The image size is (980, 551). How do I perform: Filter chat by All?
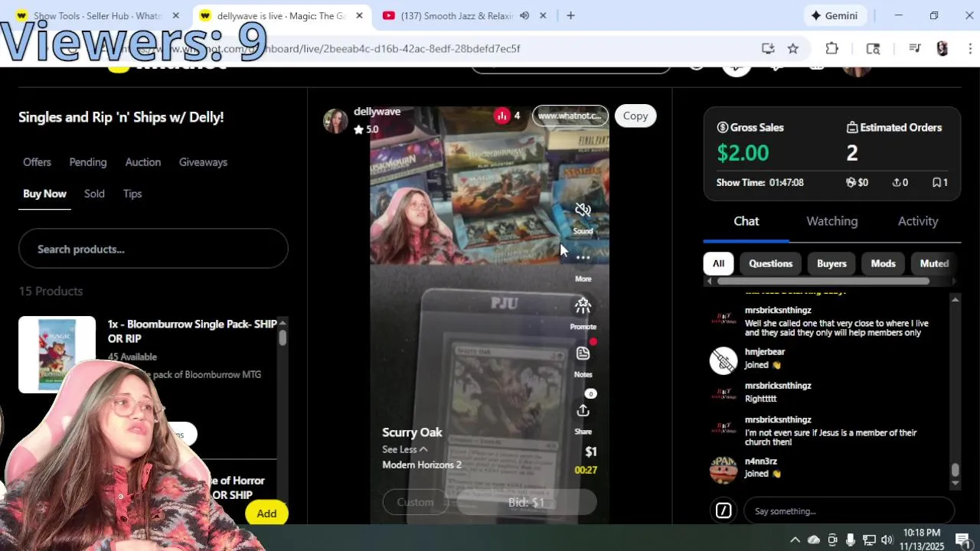pyautogui.click(x=718, y=263)
